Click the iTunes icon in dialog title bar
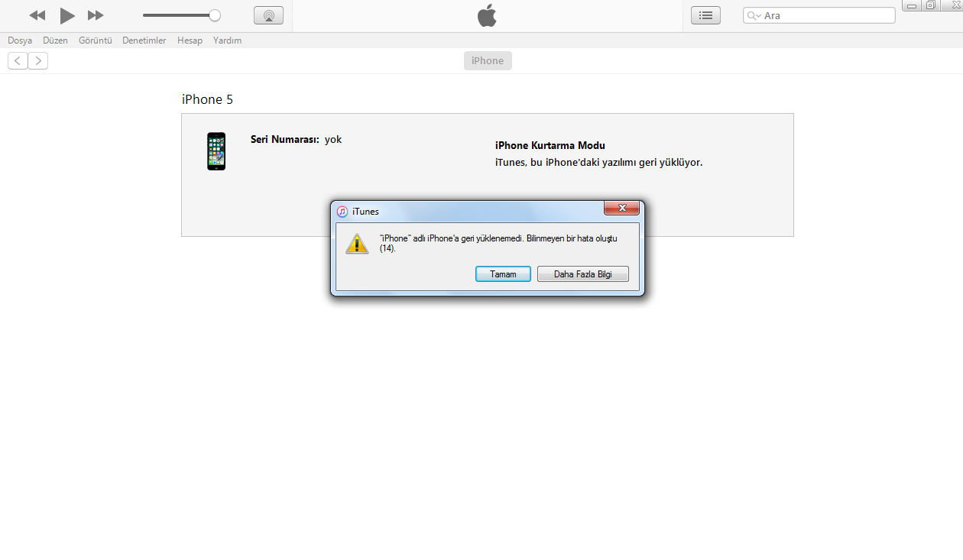The height and width of the screenshot is (560, 963). (342, 212)
